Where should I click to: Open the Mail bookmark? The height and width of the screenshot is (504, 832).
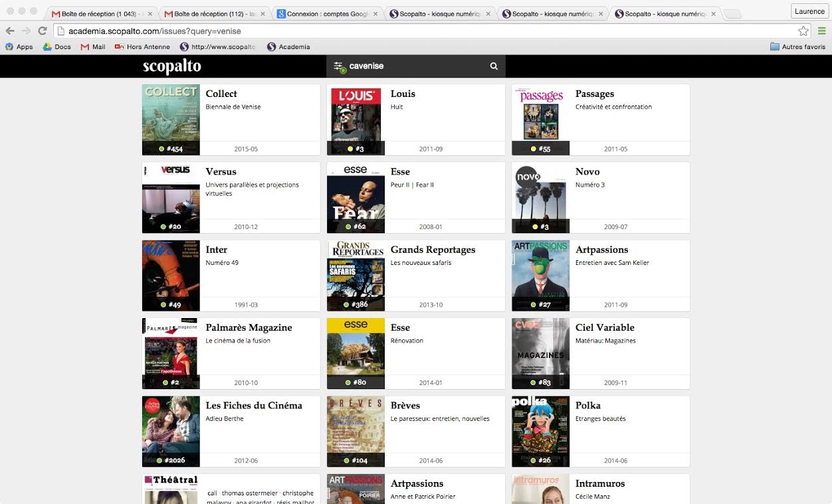[93, 46]
